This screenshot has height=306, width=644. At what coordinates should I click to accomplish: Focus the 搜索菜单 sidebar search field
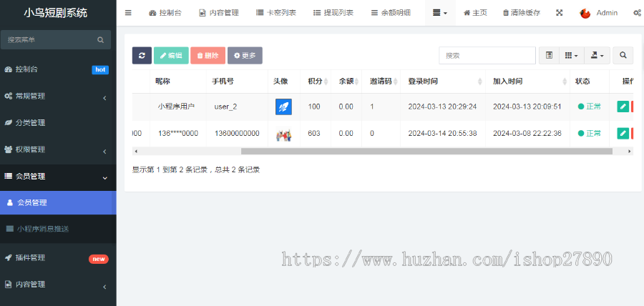(x=49, y=40)
